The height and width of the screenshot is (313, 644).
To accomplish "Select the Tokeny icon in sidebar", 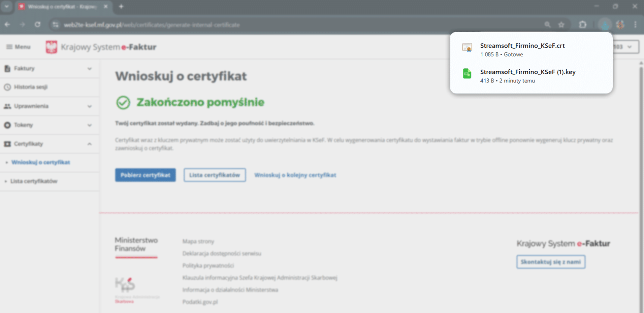I will tap(7, 125).
